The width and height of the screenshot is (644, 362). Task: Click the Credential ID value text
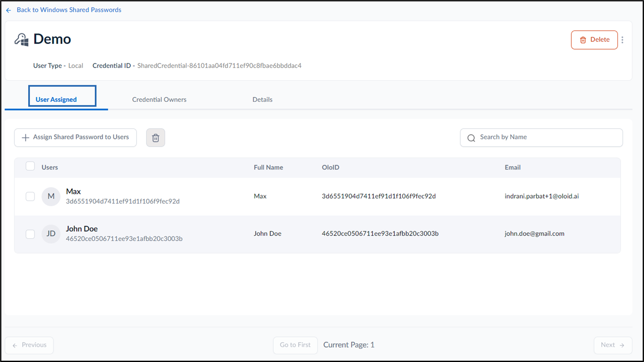pyautogui.click(x=219, y=66)
